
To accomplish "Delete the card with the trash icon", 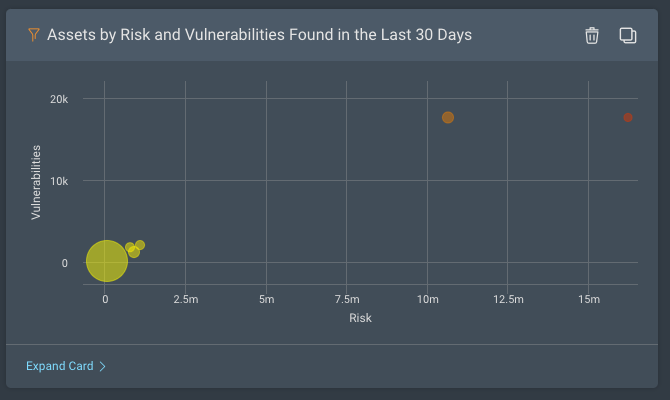I will tap(592, 35).
